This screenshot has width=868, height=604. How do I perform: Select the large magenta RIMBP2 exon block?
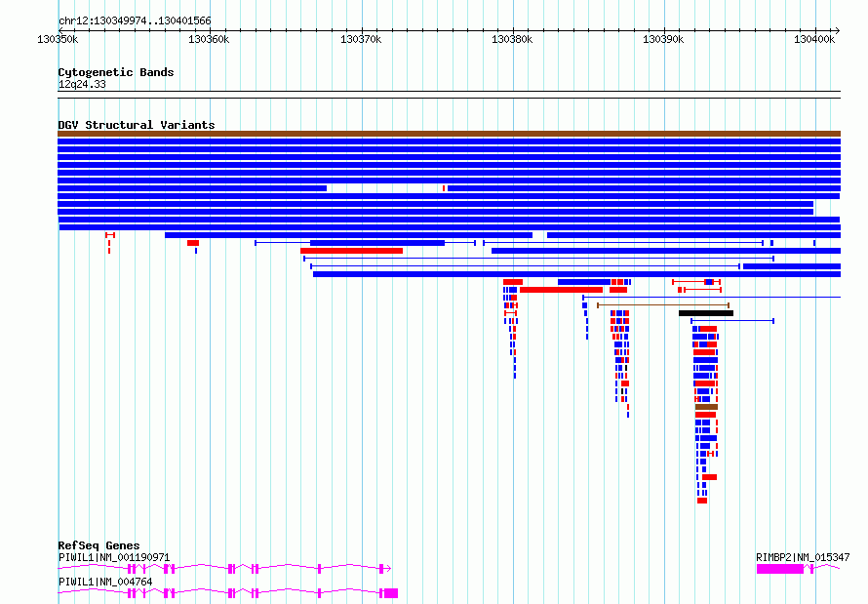pyautogui.click(x=780, y=569)
